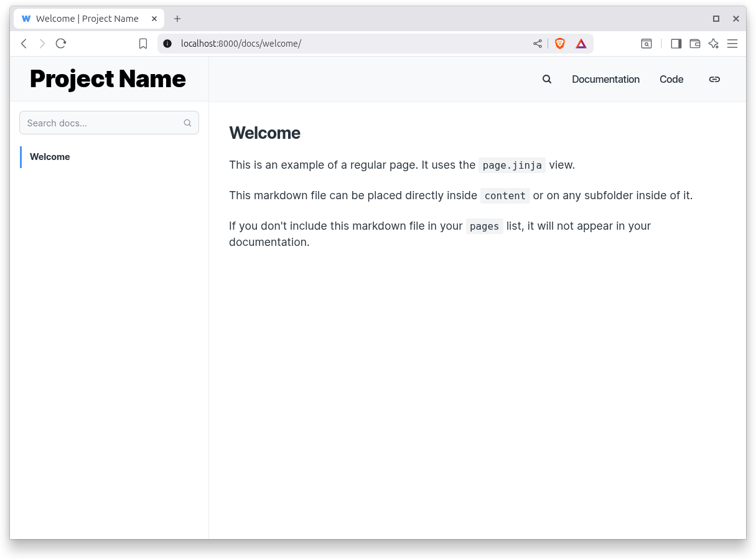Open the Code section from the header
The height and width of the screenshot is (559, 756).
[x=671, y=79]
